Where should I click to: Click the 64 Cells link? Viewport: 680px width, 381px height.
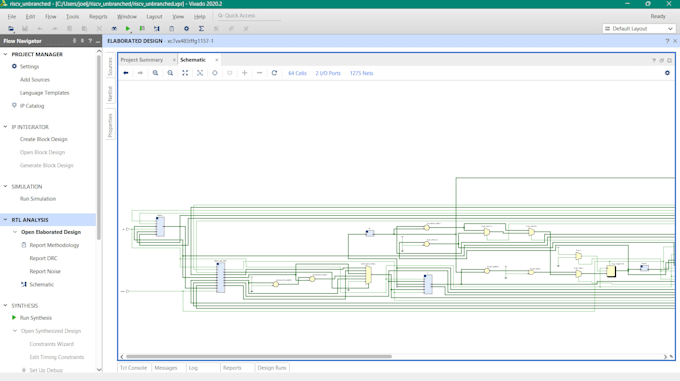298,73
